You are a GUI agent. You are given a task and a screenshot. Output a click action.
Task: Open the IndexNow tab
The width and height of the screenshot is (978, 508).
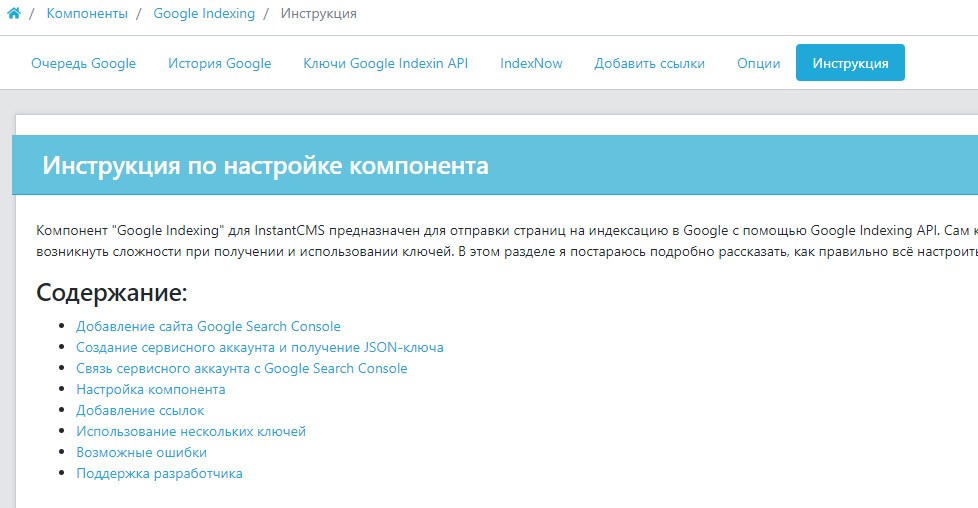coord(531,63)
